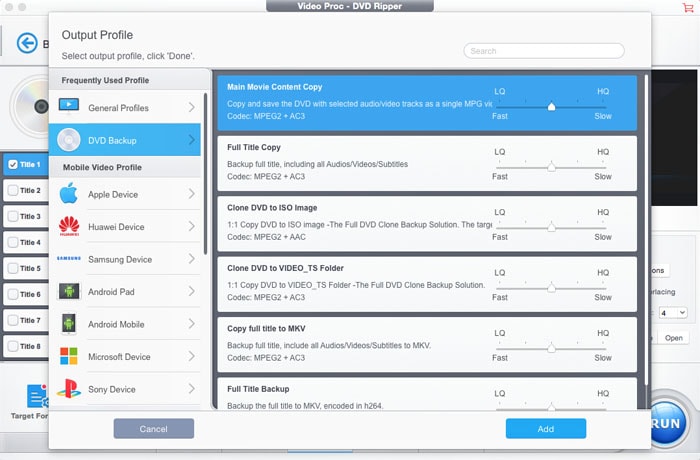The width and height of the screenshot is (700, 460).
Task: Check the Title 2 checkbox
Action: tap(13, 190)
